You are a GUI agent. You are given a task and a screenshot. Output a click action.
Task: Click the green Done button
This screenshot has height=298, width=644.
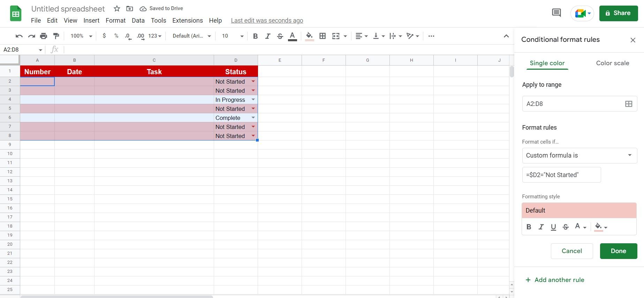[618, 251]
